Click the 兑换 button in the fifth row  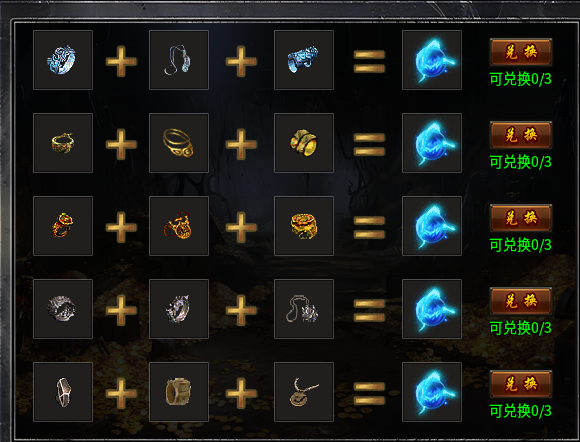pos(521,384)
